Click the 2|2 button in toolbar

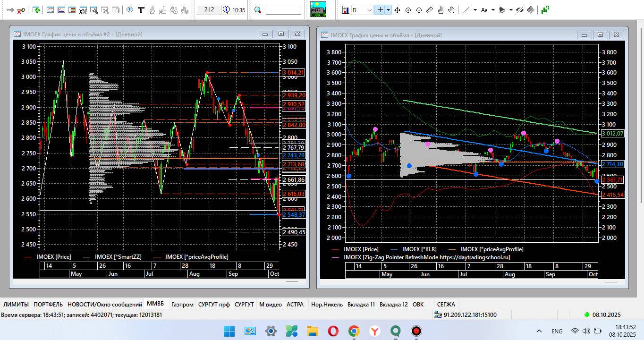point(209,10)
